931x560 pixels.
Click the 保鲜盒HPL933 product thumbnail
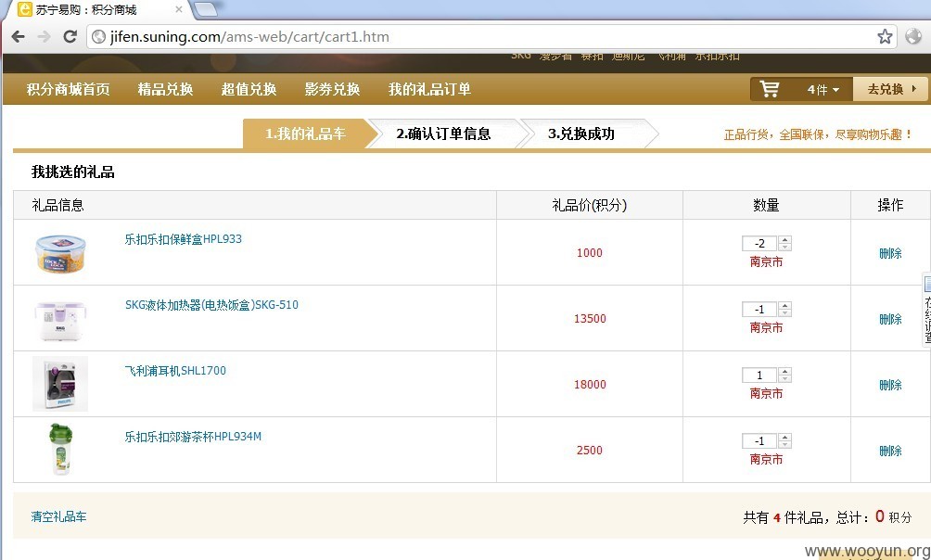(60, 253)
